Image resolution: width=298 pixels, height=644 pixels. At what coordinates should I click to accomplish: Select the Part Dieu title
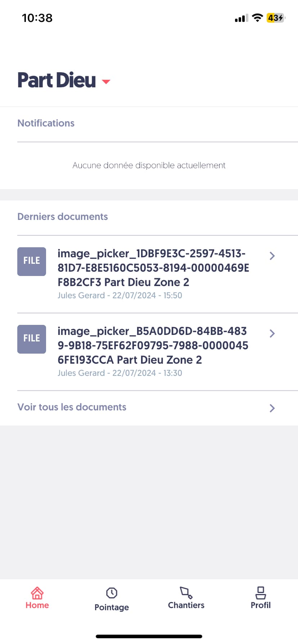pyautogui.click(x=57, y=80)
